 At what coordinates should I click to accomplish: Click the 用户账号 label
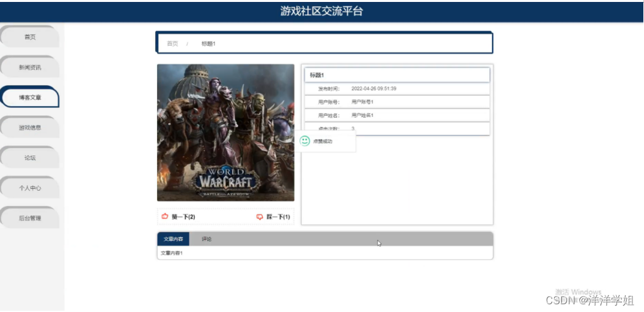tap(328, 102)
